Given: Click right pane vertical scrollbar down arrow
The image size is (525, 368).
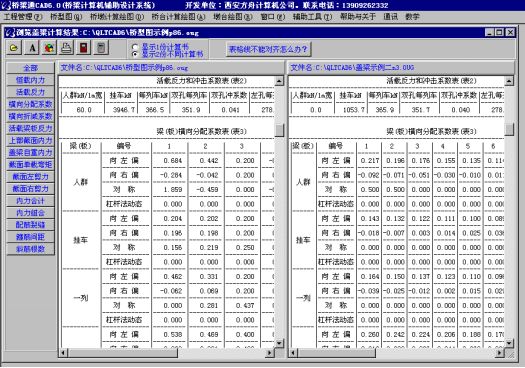Looking at the screenshot, I should 509,343.
